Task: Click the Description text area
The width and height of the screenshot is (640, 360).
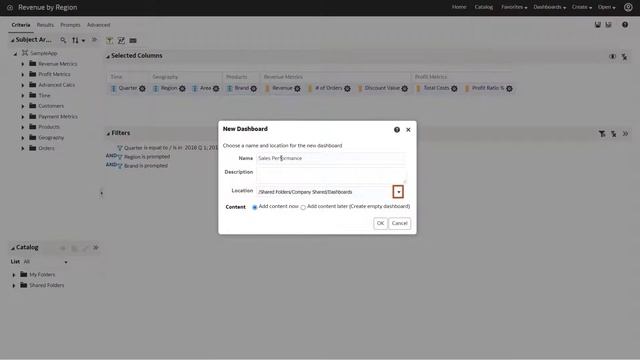Action: (331, 175)
